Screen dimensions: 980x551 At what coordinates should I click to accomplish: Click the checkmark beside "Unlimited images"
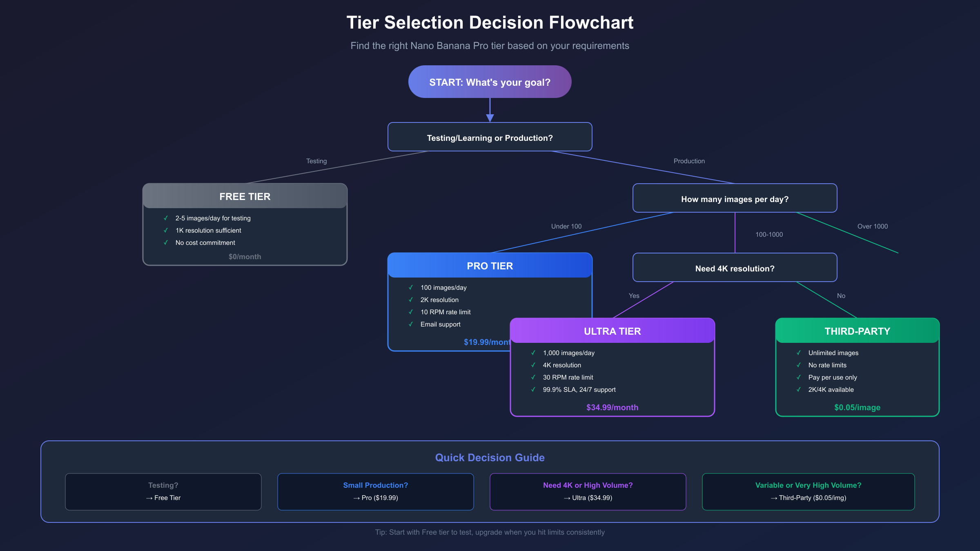click(799, 353)
